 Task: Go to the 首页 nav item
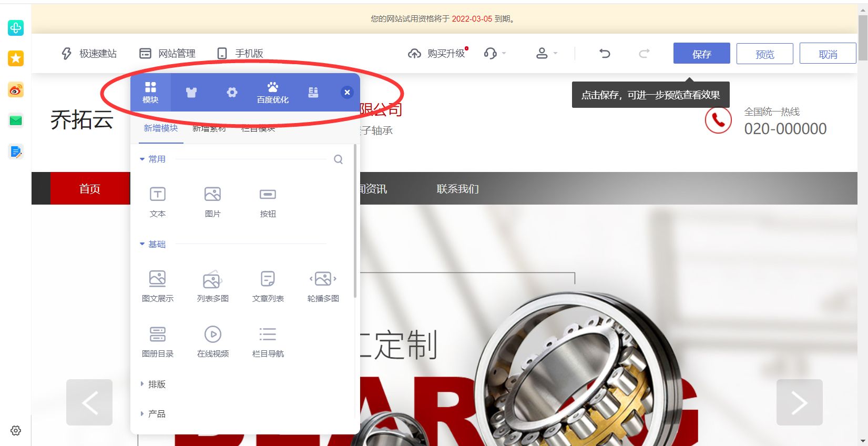(x=90, y=188)
